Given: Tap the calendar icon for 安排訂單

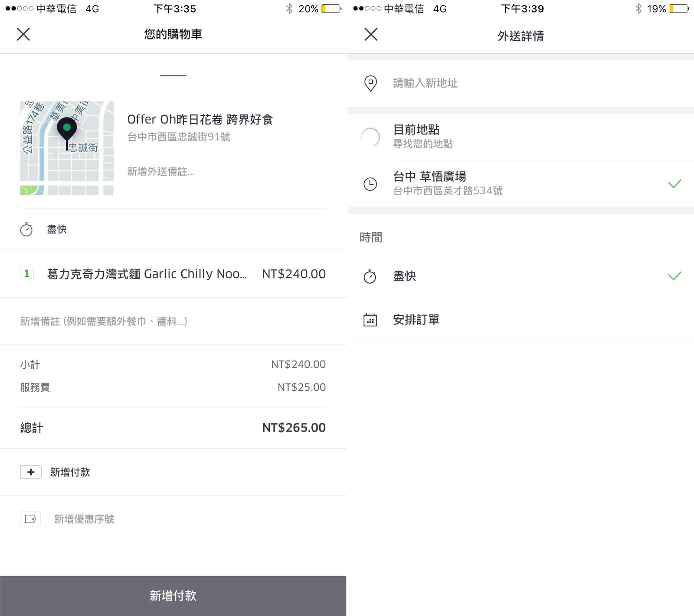Looking at the screenshot, I should point(370,320).
